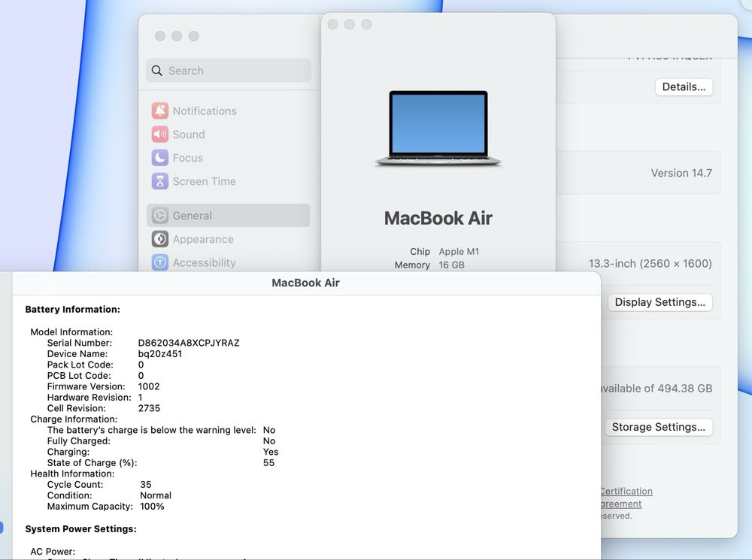Image resolution: width=752 pixels, height=560 pixels.
Task: Click Cell Revision value 2735
Action: (x=149, y=408)
